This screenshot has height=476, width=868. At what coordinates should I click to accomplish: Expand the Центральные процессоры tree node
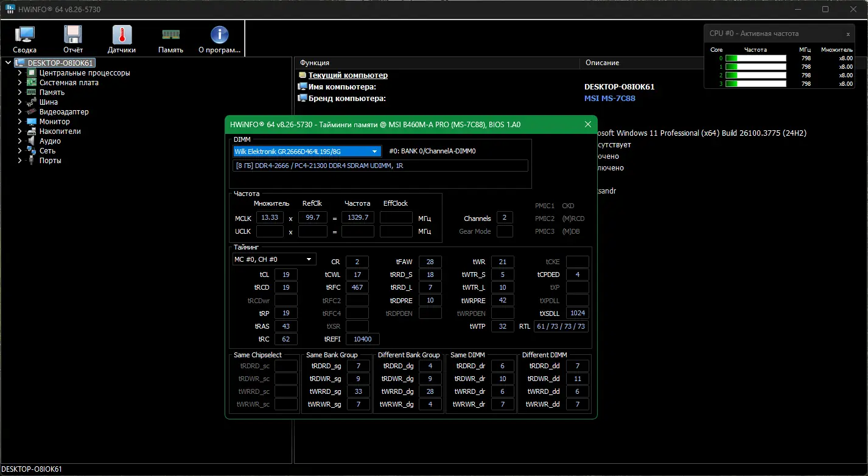pyautogui.click(x=19, y=73)
